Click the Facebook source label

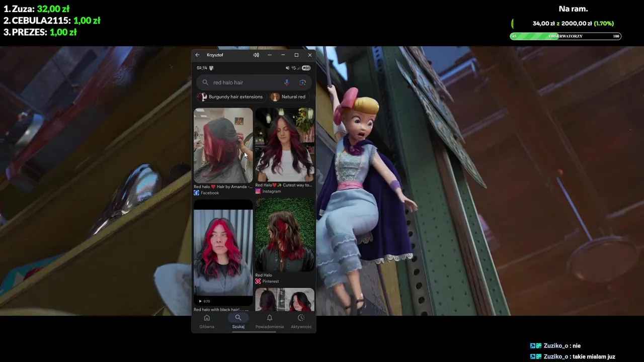207,193
